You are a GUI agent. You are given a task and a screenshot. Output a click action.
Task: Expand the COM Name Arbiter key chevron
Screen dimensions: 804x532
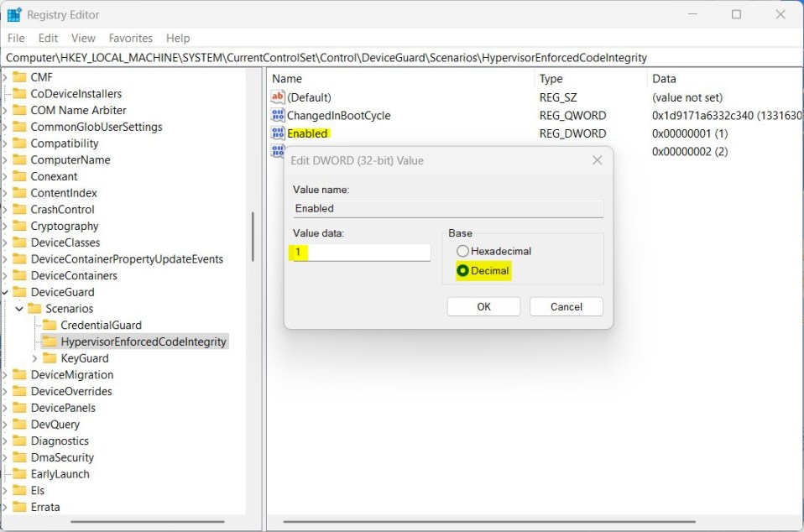pyautogui.click(x=4, y=110)
